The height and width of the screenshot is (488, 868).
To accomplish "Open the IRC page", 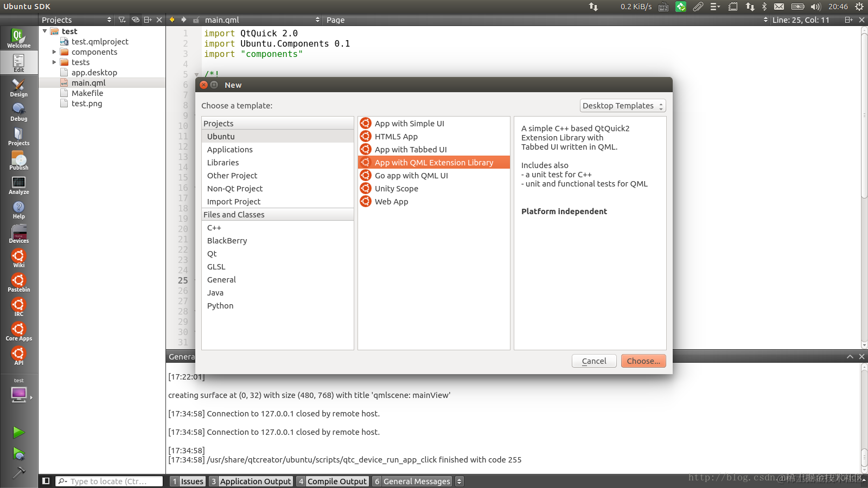I will click(x=18, y=307).
